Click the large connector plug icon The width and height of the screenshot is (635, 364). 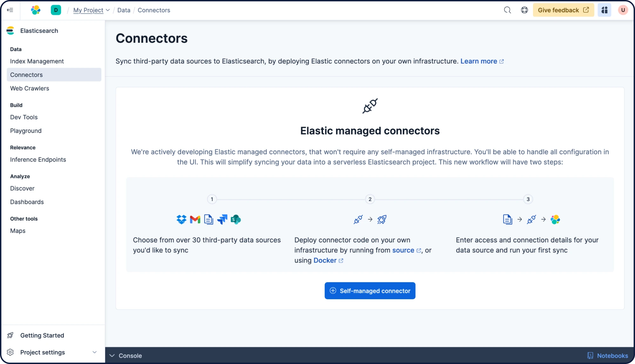click(x=370, y=106)
